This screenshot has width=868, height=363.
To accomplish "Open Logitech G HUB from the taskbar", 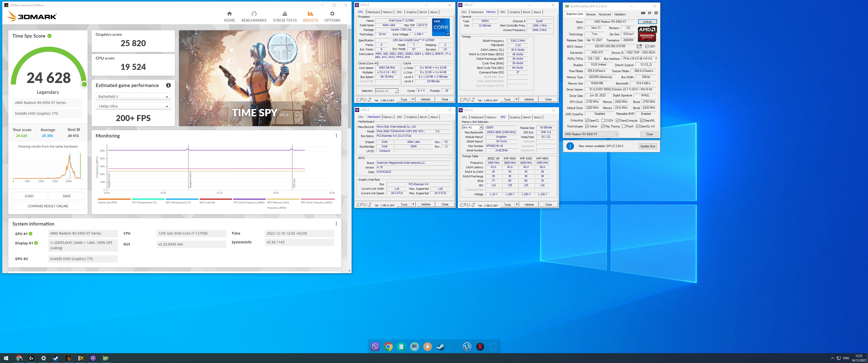I will point(31,358).
